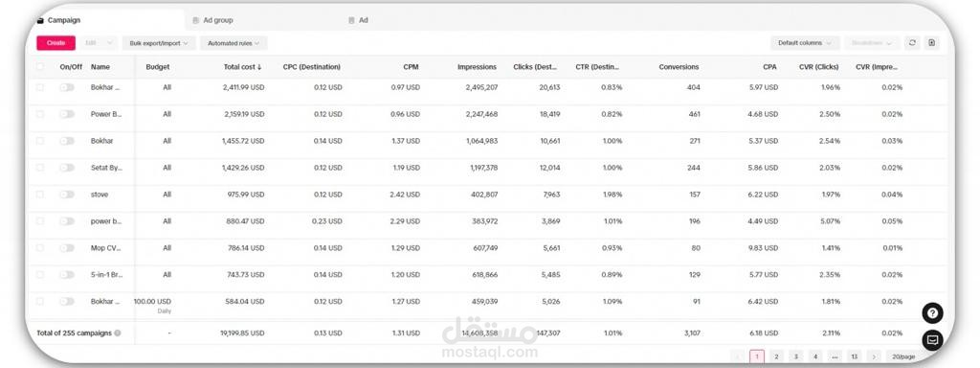Check the box for Setat By campaign
Screen dimensions: 980x368
pyautogui.click(x=40, y=168)
